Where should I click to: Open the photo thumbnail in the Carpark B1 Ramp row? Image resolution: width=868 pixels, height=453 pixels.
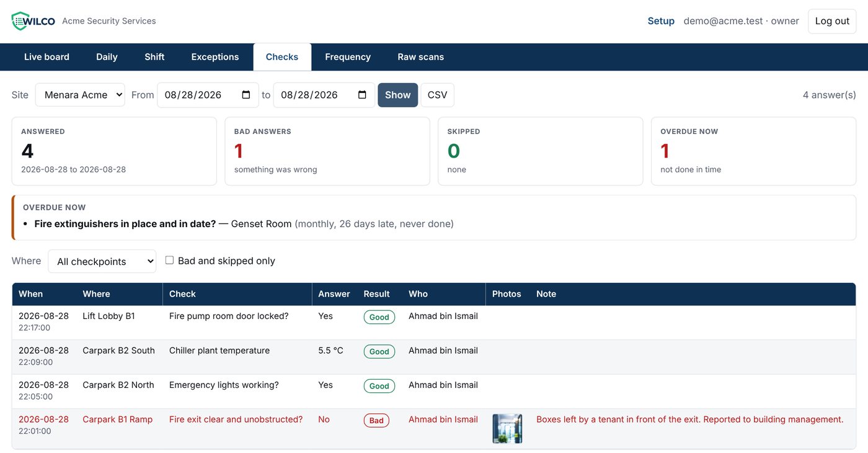(x=507, y=429)
